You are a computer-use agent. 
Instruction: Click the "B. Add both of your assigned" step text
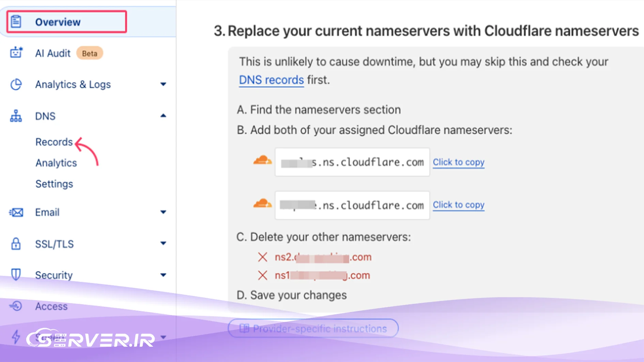(374, 130)
